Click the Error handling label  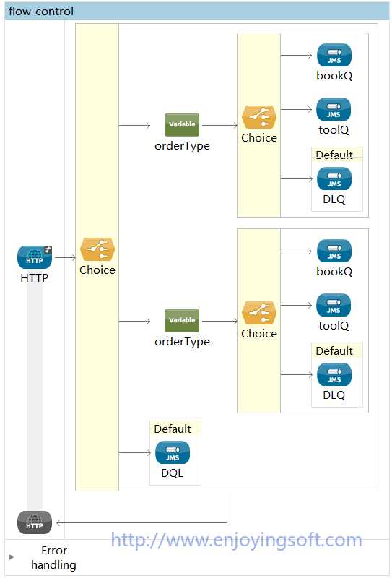(54, 558)
